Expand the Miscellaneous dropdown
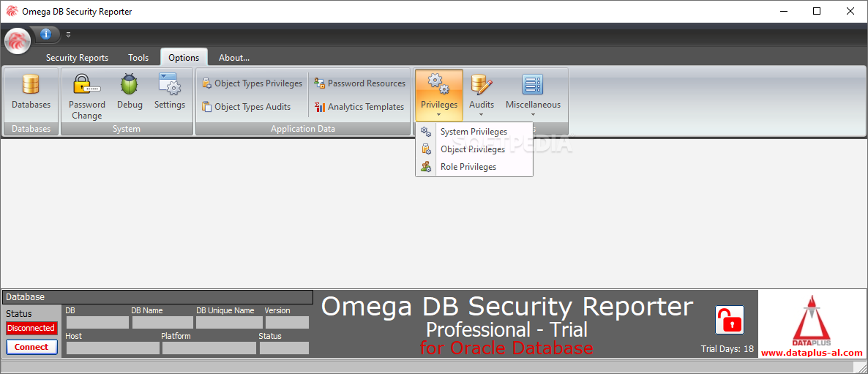This screenshot has height=374, width=868. (x=533, y=94)
